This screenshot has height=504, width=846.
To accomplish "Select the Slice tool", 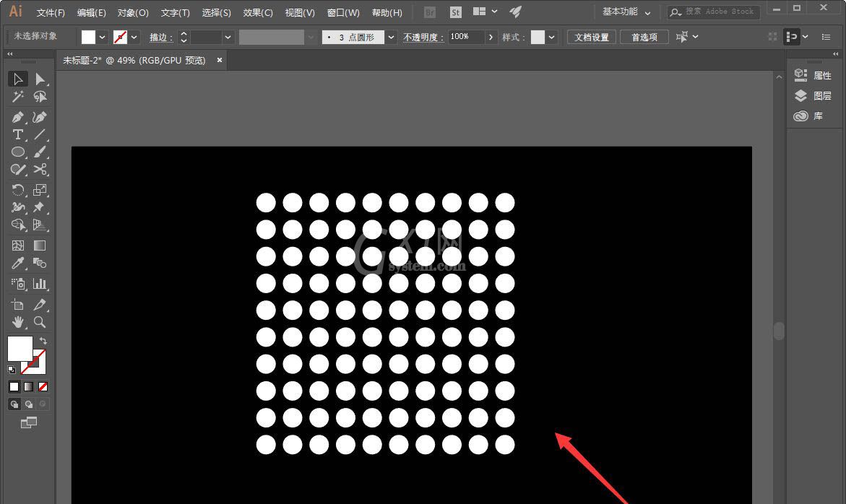I will pyautogui.click(x=40, y=305).
